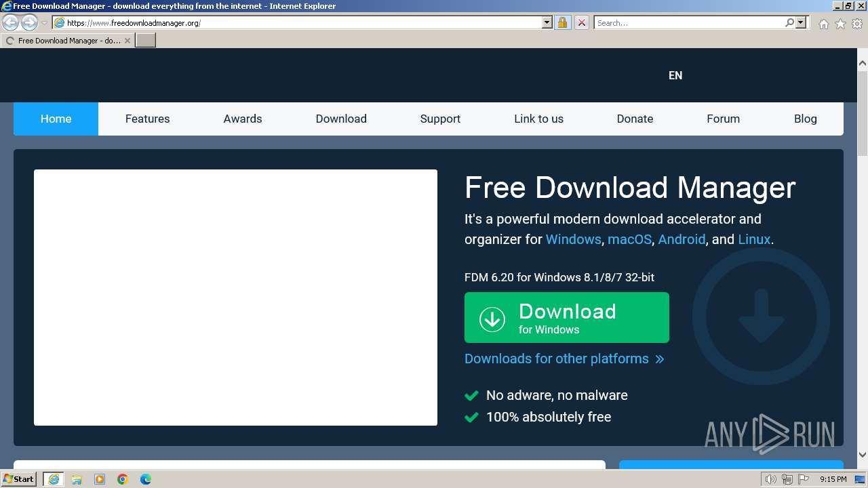
Task: Click the EN language selector
Action: click(675, 75)
